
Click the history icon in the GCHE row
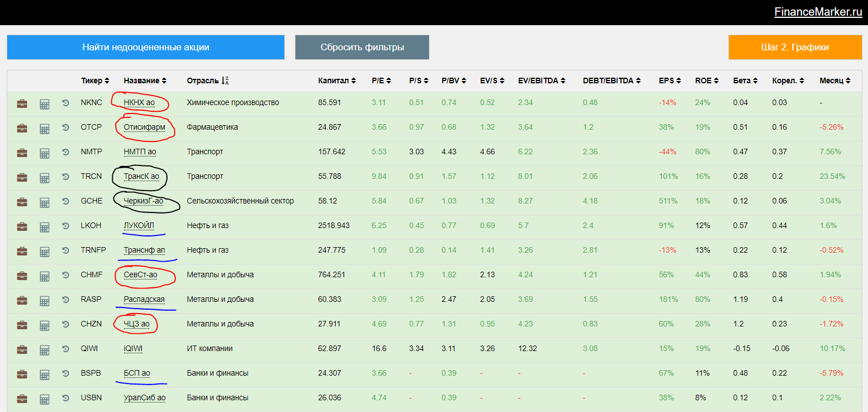65,201
